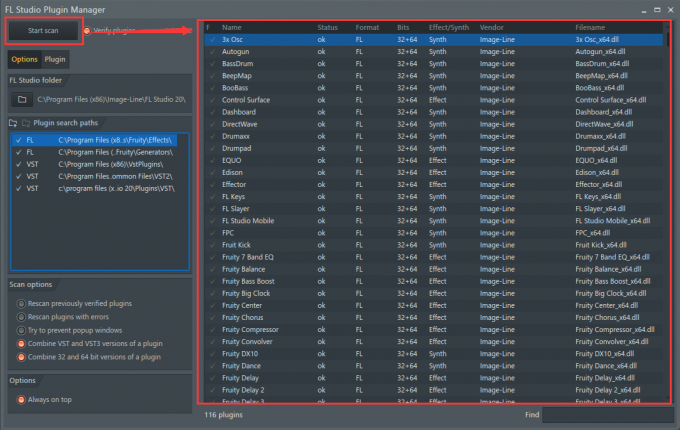Select the Drumpad plugin row
The image size is (680, 430).
[434, 148]
